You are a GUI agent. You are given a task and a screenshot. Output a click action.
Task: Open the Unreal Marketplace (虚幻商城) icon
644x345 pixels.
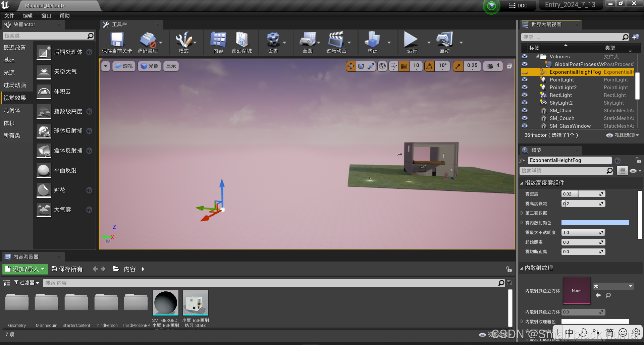(241, 40)
